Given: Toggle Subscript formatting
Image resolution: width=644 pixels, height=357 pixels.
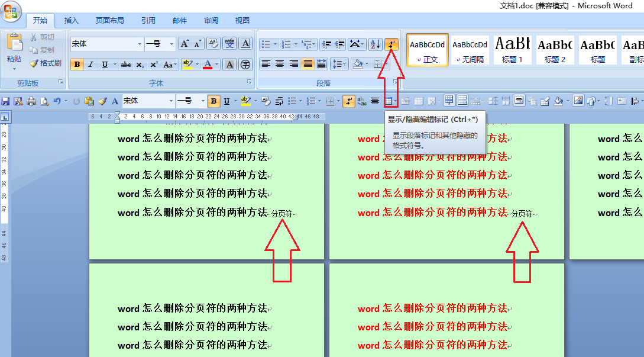Looking at the screenshot, I should coord(140,65).
